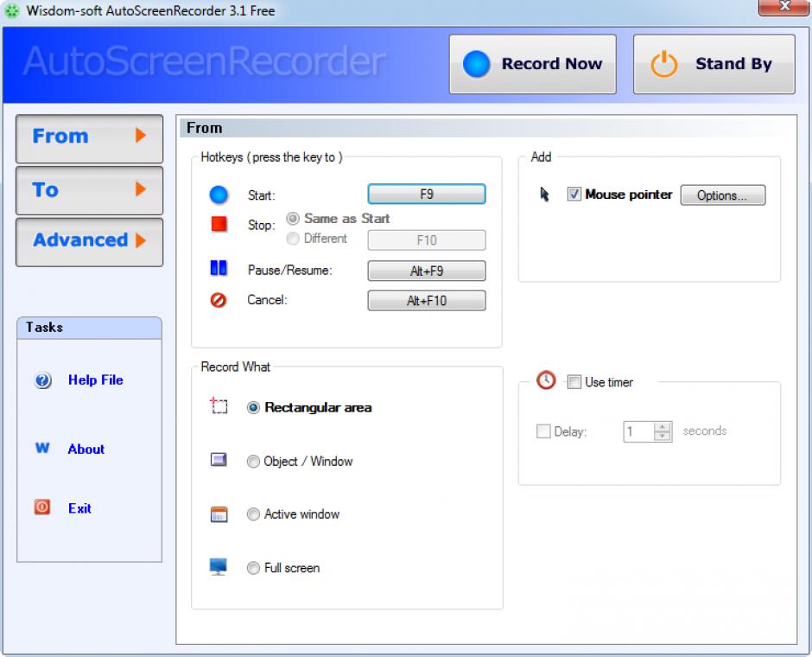Open the From section tab
Screen dimensions: 812x657
pos(90,139)
